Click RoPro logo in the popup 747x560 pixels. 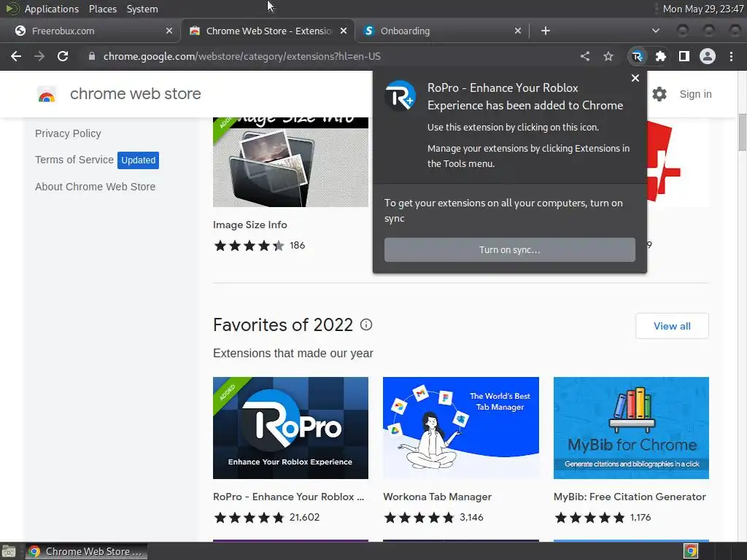click(x=400, y=96)
